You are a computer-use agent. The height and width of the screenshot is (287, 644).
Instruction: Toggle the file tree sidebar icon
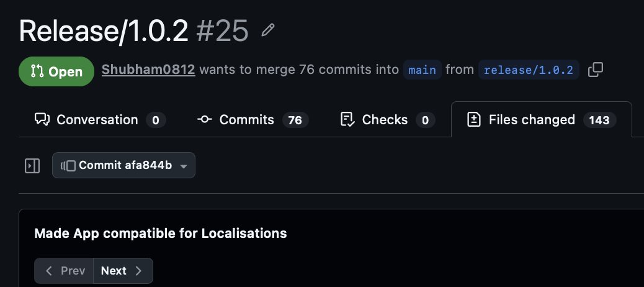pyautogui.click(x=32, y=166)
